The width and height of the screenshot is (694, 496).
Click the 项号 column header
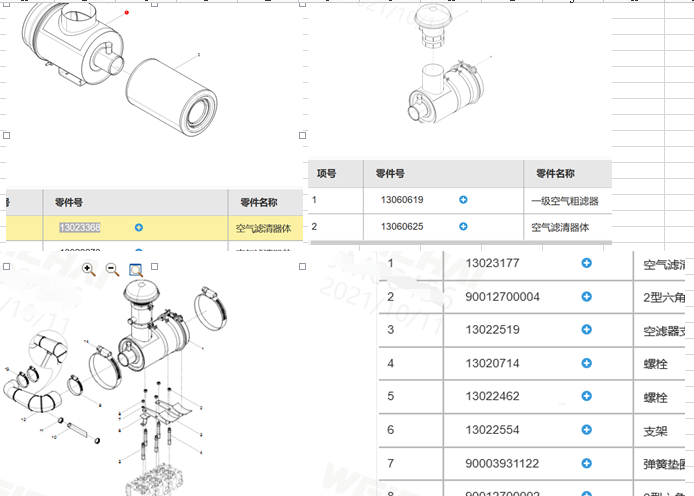click(327, 174)
